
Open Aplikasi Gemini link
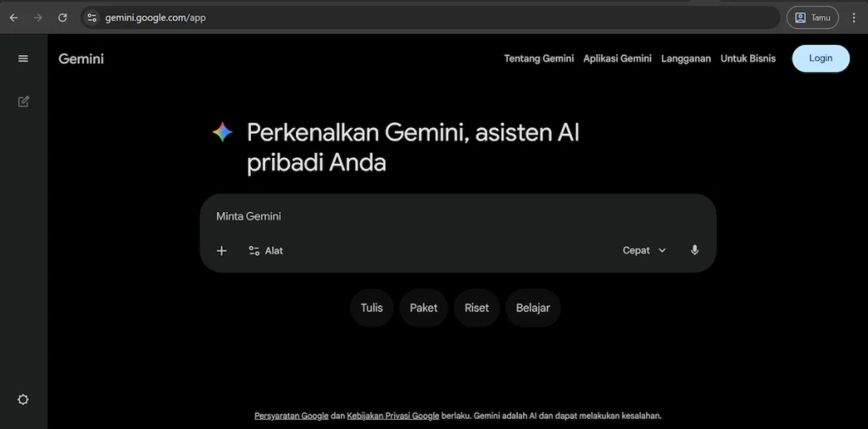click(x=617, y=58)
